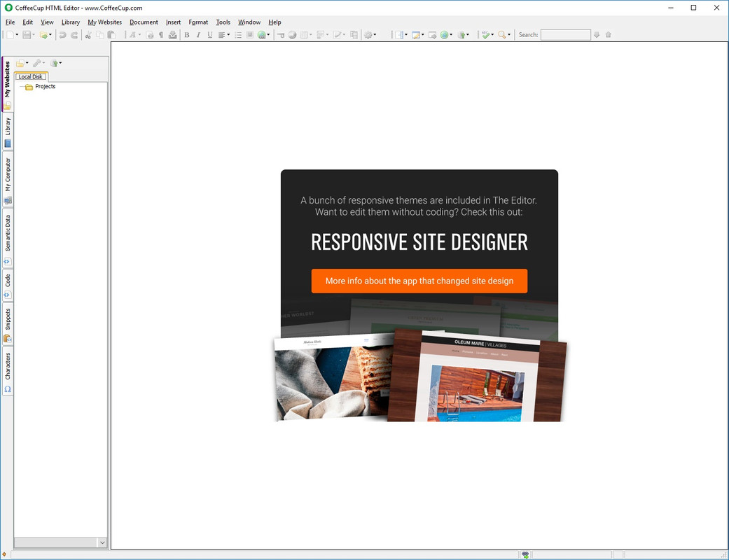Create a new document from the toolbar
This screenshot has height=560, width=729.
point(11,35)
